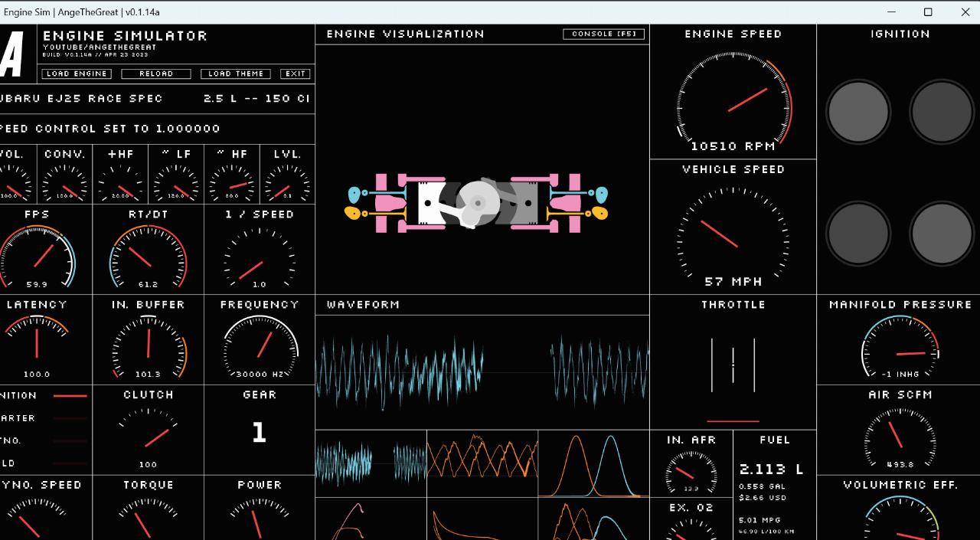Click the Intake AFR gauge

691,472
